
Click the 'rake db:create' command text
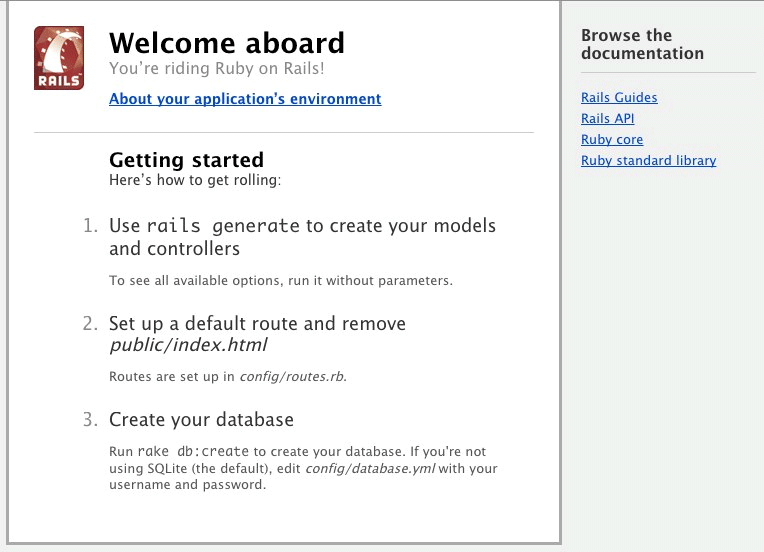[193, 452]
